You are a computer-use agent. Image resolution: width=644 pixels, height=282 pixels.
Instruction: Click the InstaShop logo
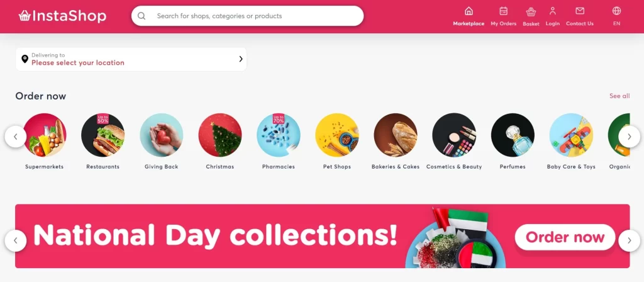point(62,16)
